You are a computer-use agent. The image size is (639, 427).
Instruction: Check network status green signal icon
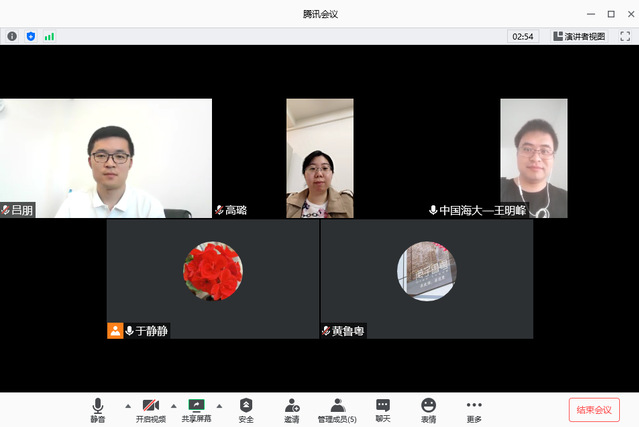pos(49,36)
